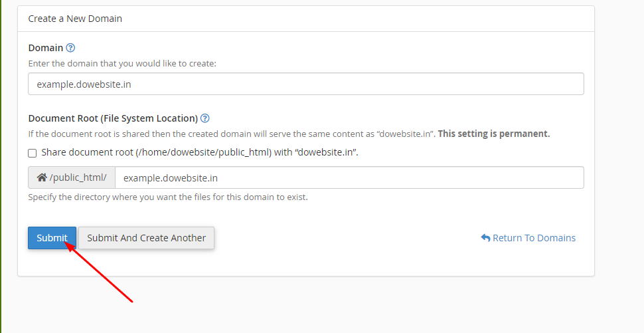Focus the document root directory field
The image size is (644, 333).
(349, 177)
